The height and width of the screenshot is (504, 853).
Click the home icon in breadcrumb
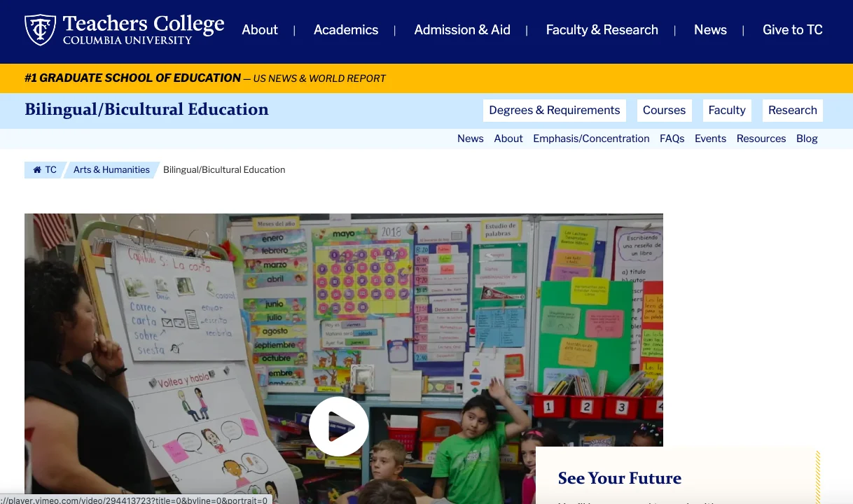point(38,170)
